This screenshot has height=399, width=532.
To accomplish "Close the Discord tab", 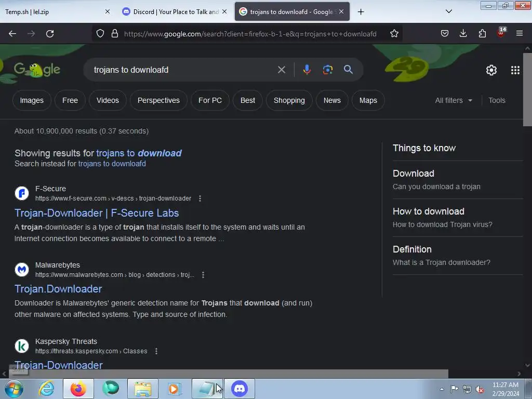I will click(224, 11).
